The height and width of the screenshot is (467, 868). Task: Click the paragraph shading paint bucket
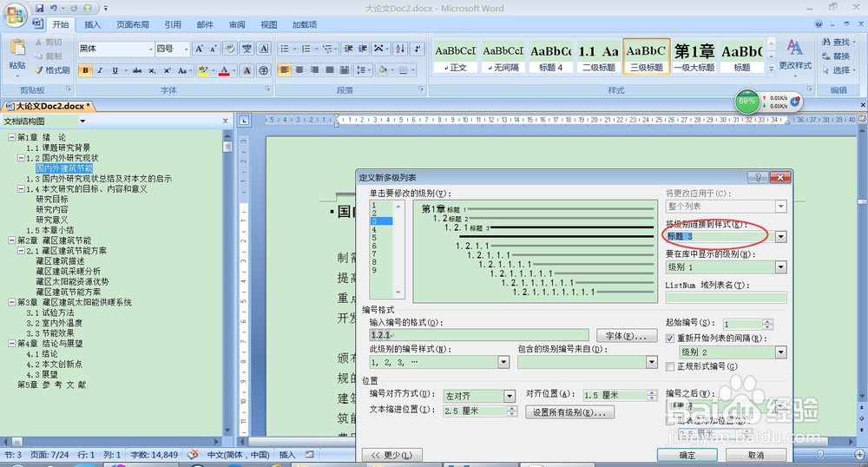pyautogui.click(x=381, y=70)
